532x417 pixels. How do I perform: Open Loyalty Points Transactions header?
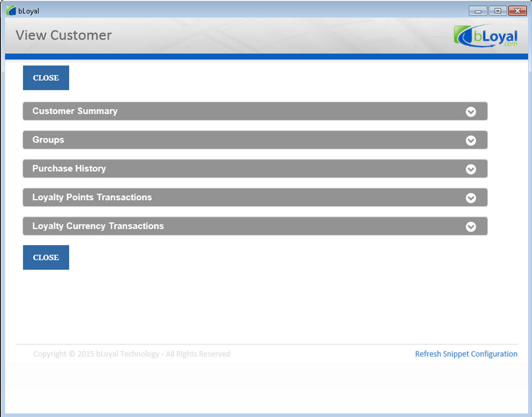[x=255, y=197]
